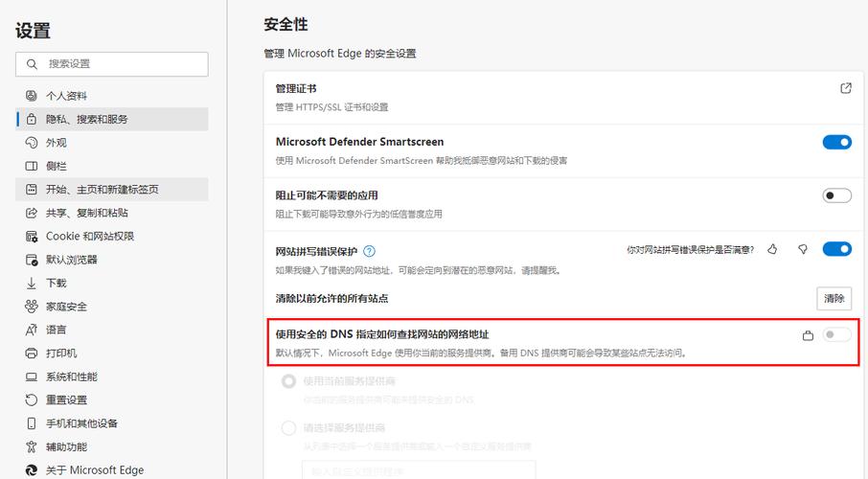The height and width of the screenshot is (479, 868).
Task: Open 手机和其他设备 settings
Action: click(112, 423)
